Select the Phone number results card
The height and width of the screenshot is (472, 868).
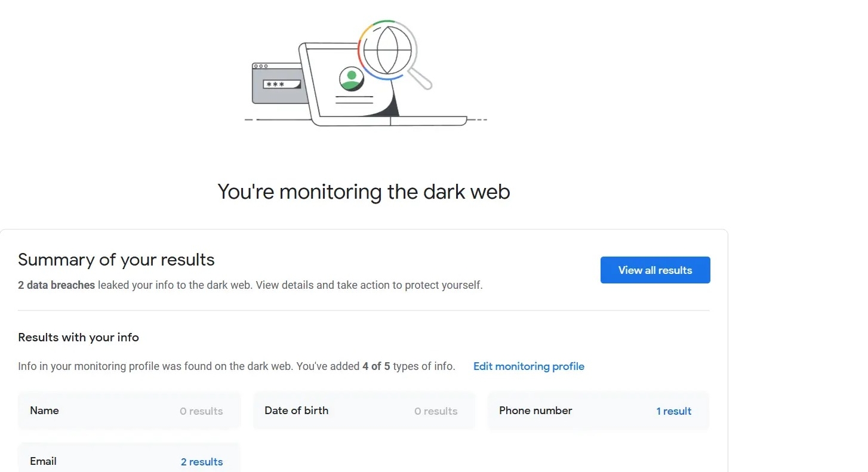click(x=598, y=411)
